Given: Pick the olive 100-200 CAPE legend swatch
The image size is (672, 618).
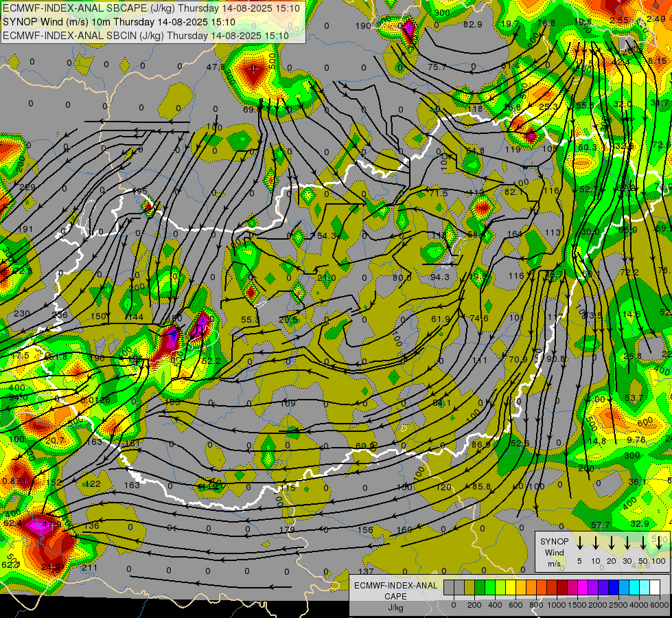Looking at the screenshot, I should pyautogui.click(x=470, y=588).
